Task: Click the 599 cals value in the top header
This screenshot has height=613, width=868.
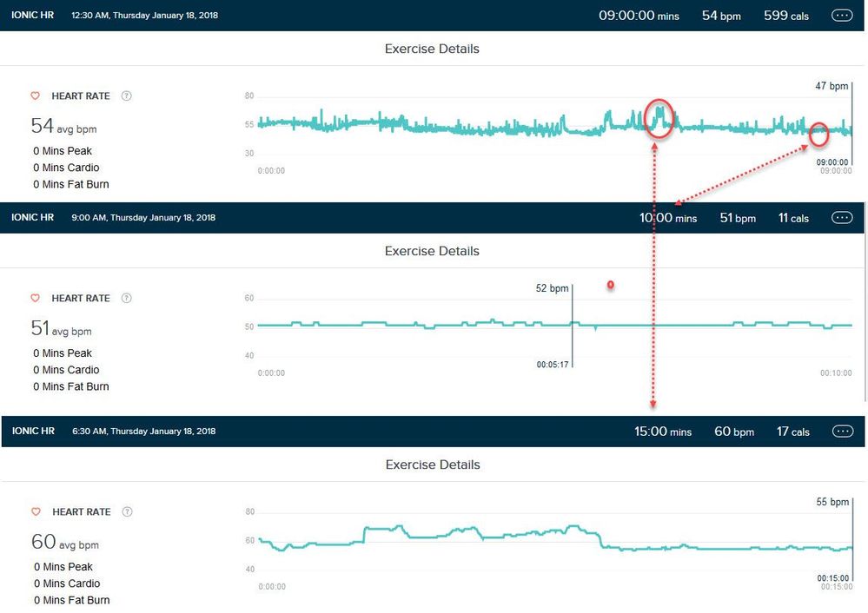Action: click(x=785, y=16)
